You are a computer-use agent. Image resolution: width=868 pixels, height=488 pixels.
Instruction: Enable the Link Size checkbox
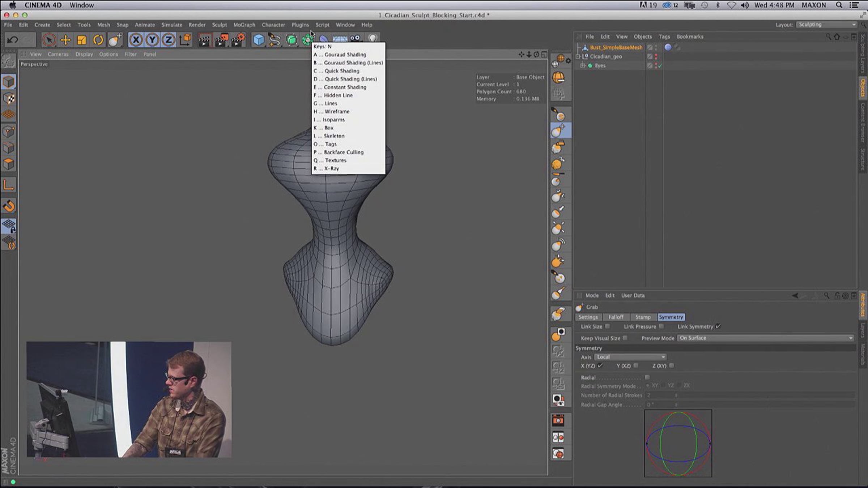(608, 326)
